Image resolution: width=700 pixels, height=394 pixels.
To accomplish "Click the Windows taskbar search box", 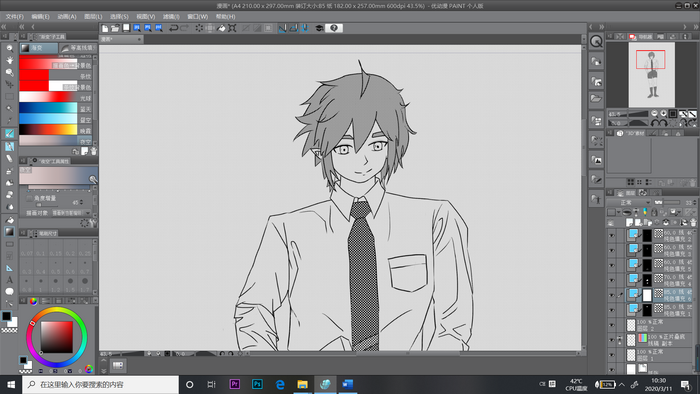I will tap(100, 384).
